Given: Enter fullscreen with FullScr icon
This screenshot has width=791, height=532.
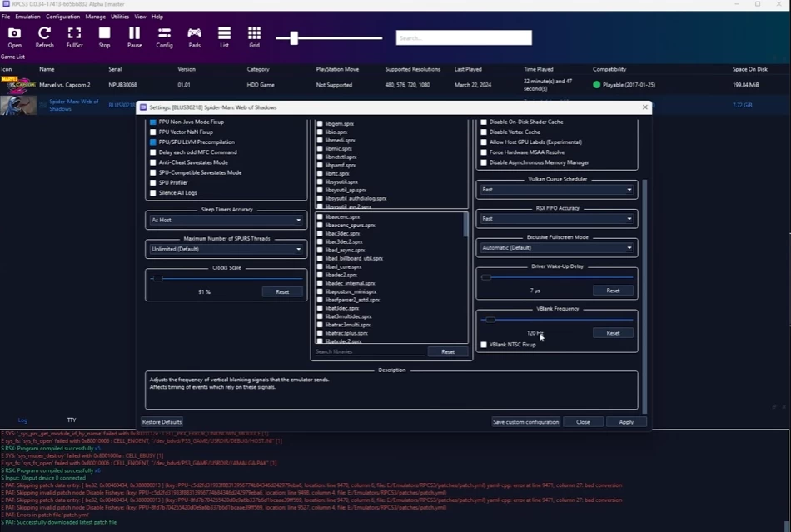Looking at the screenshot, I should point(74,36).
